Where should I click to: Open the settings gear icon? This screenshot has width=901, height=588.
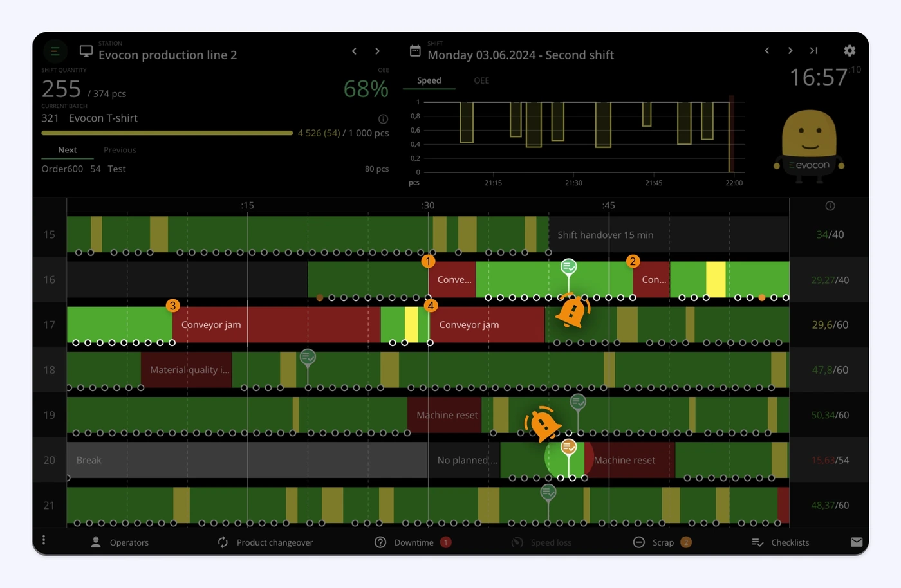click(x=850, y=50)
